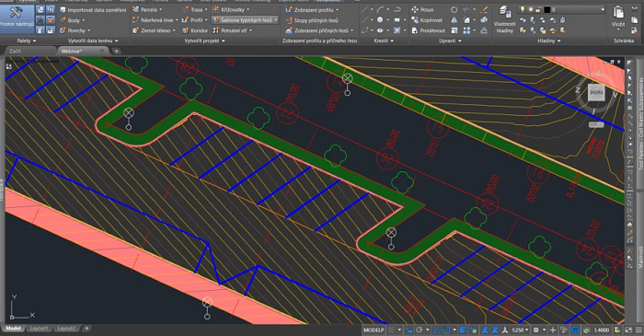The width and height of the screenshot is (644, 336).
Task: Toggle grid display in status bar
Action: (392, 330)
